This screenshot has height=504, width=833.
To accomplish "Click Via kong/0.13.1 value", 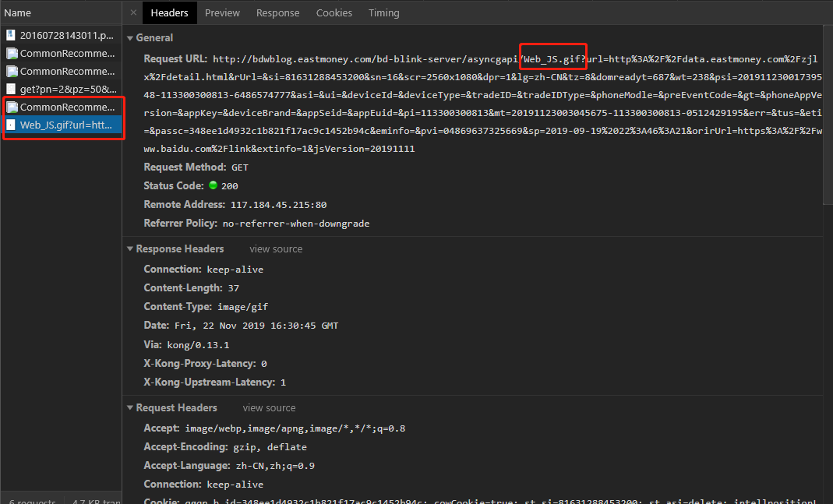I will click(198, 345).
